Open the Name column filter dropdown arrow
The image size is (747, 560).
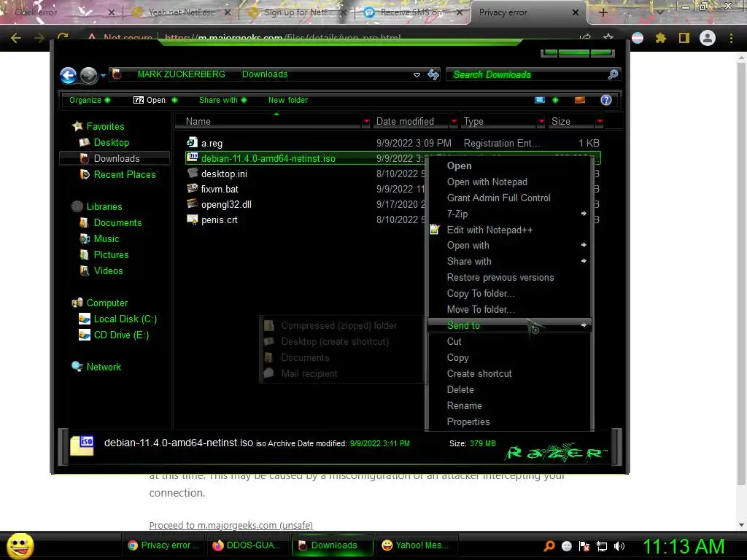click(366, 122)
